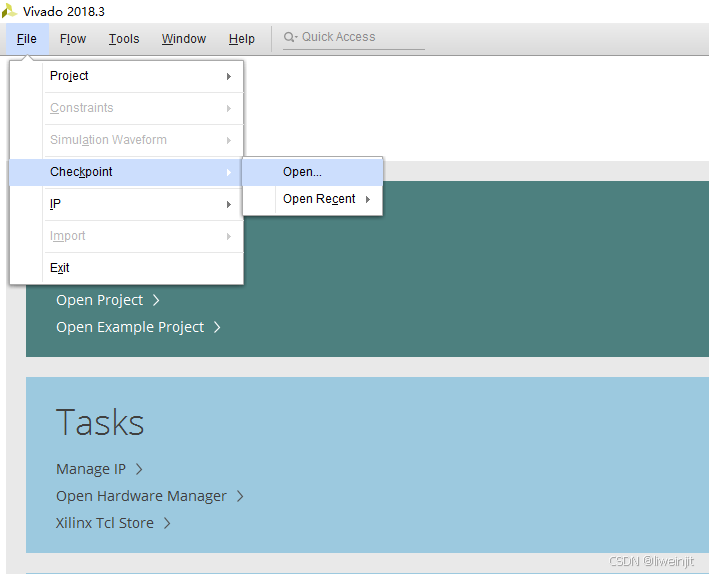Viewport: 709px width, 574px height.
Task: Expand the Checkpoint submenu arrow
Action: coord(229,172)
